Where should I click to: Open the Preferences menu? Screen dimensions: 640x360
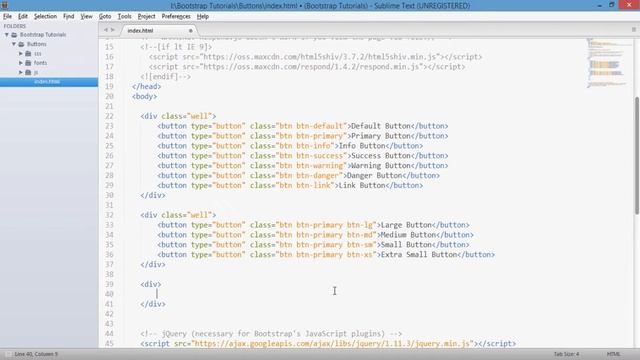[x=176, y=16]
